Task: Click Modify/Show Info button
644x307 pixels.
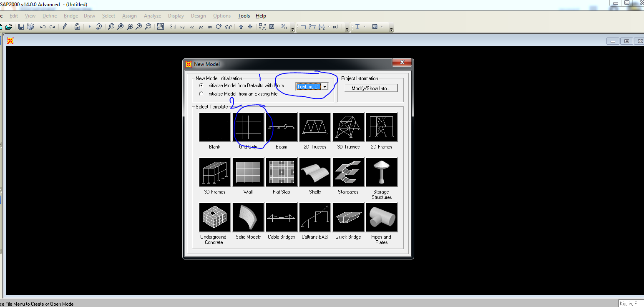Action: click(x=371, y=88)
